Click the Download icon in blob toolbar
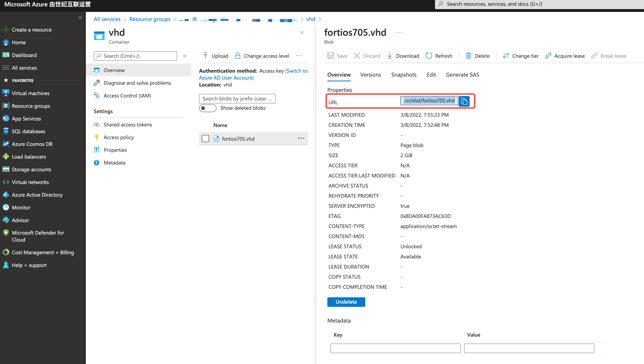 click(390, 56)
